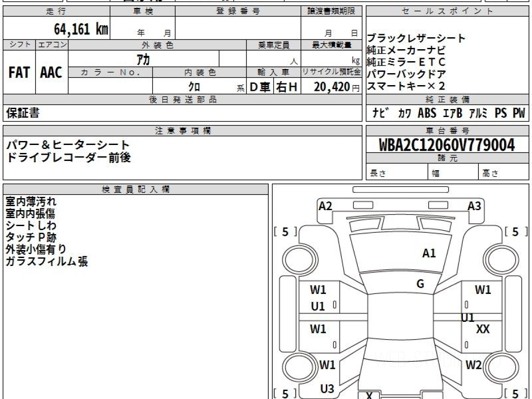Select the 外装小傷有り inspector note

click(36, 250)
